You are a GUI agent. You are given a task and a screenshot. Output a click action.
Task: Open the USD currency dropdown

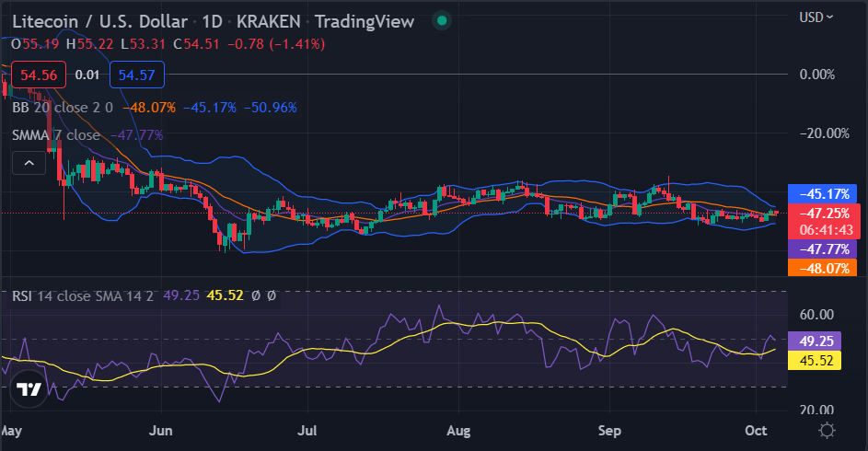(816, 17)
